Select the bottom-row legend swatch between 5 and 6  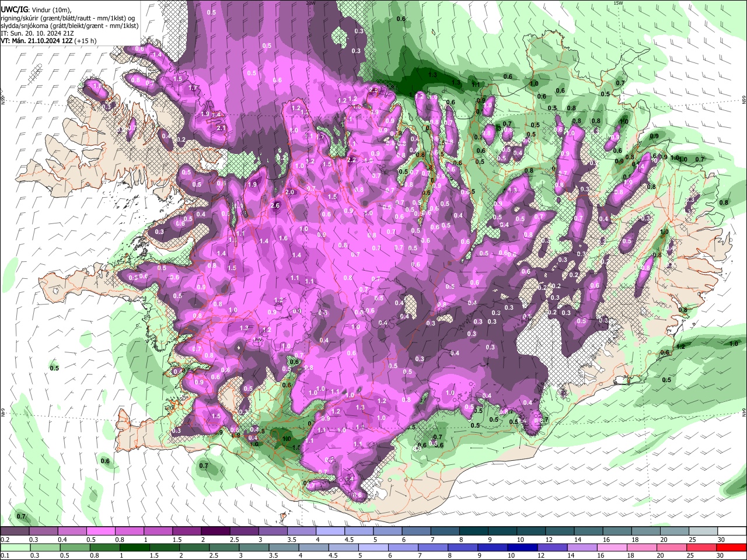(373, 547)
